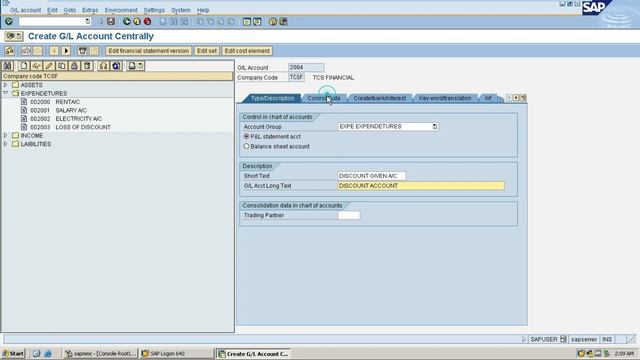Expand the ASSETS folder node
Image resolution: width=640 pixels, height=360 pixels.
(5, 85)
